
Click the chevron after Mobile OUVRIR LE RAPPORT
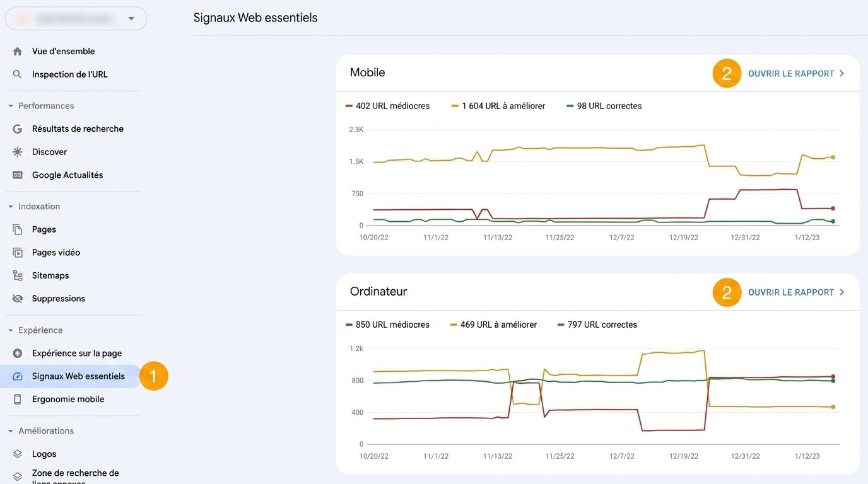(842, 74)
